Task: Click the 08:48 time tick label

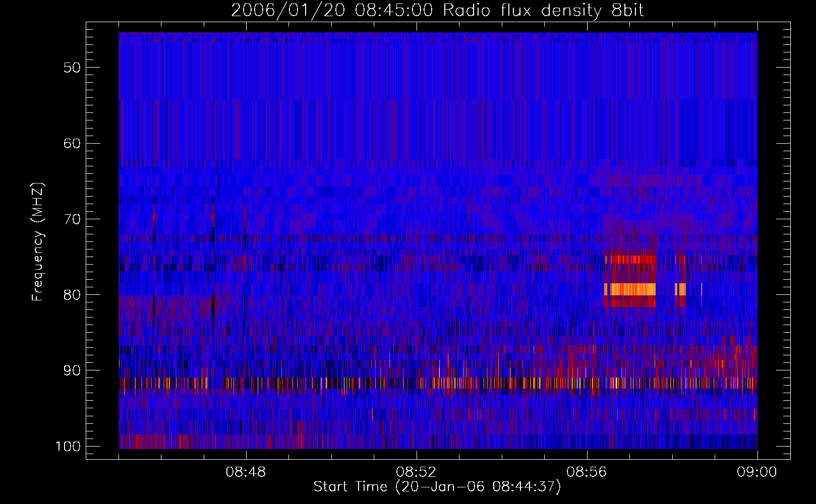Action: click(x=246, y=472)
